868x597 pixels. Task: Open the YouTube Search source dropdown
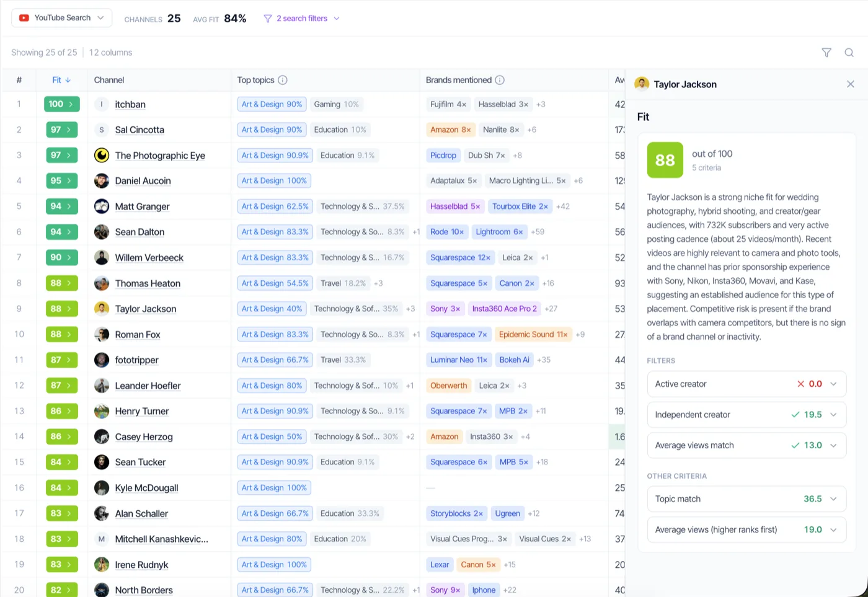[x=62, y=18]
